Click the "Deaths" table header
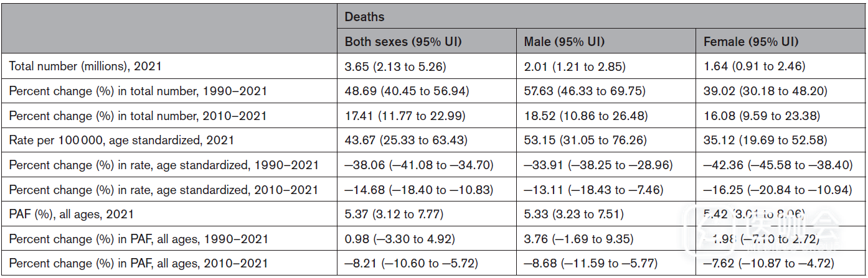This screenshot has width=868, height=278. (365, 17)
